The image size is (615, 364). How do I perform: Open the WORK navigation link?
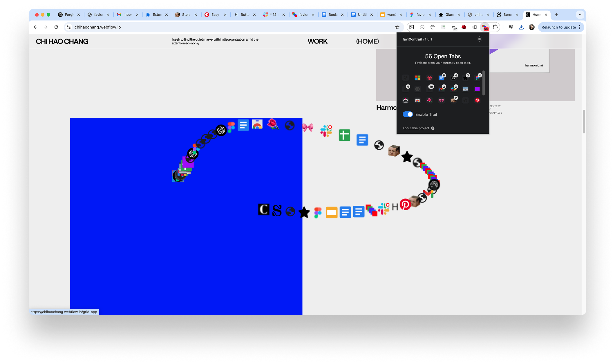pos(317,41)
